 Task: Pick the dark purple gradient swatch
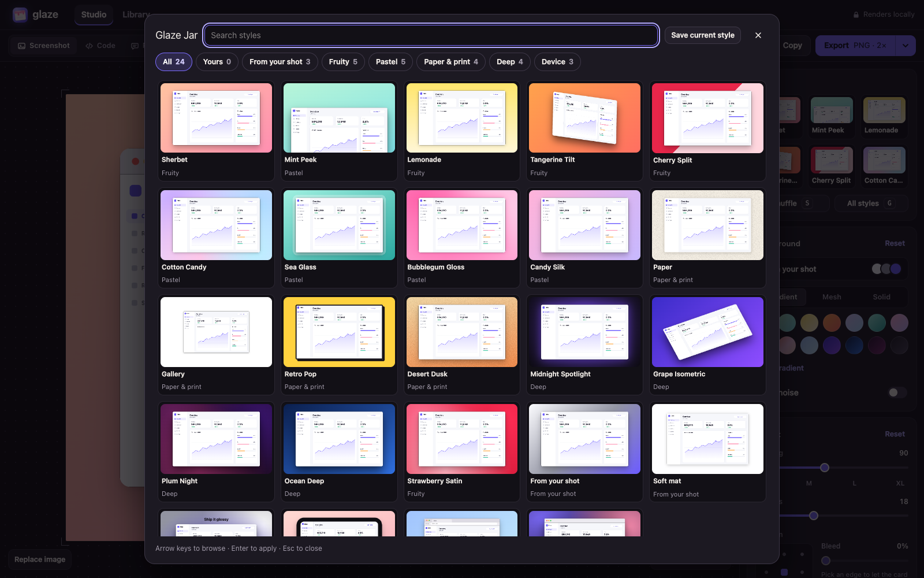877,345
